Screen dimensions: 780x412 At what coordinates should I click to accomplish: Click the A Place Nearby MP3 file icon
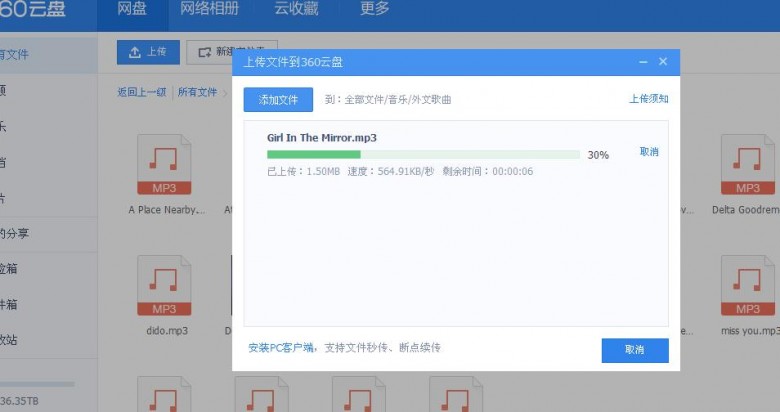click(163, 168)
